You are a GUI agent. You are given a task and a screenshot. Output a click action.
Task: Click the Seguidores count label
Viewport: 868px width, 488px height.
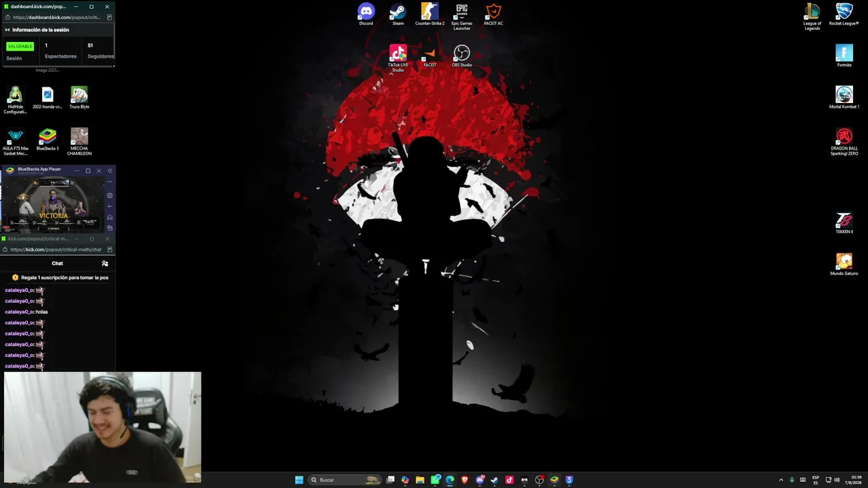pyautogui.click(x=100, y=56)
